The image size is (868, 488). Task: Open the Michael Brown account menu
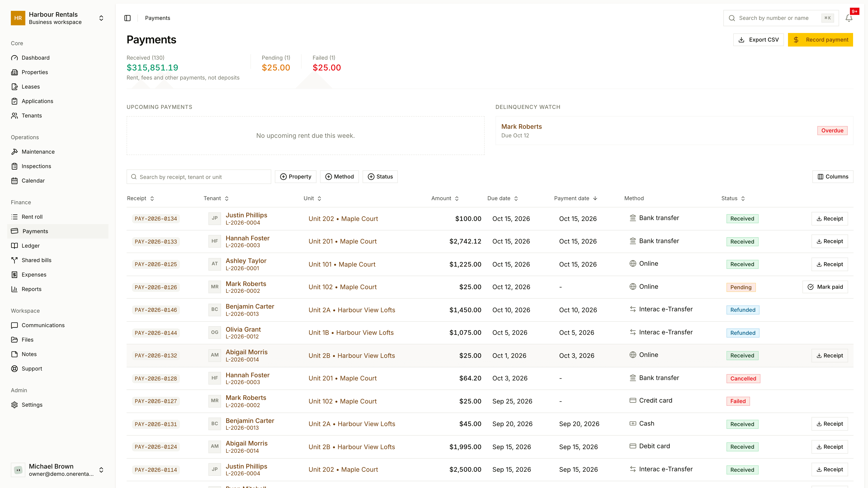coord(58,469)
